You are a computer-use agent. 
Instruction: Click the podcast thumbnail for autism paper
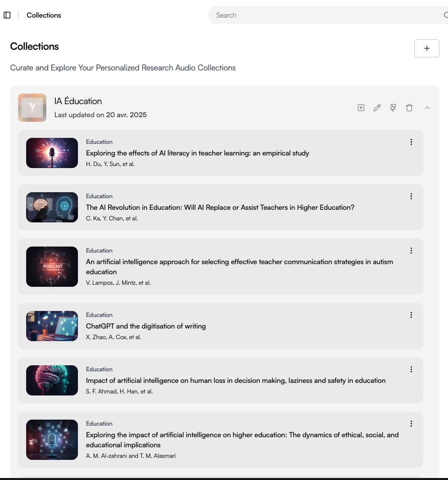(x=52, y=267)
